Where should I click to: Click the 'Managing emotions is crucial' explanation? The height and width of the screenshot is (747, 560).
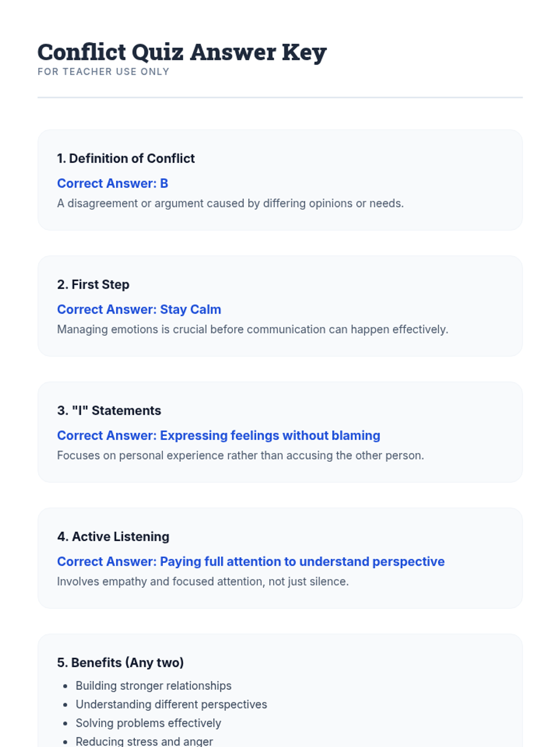coord(252,330)
